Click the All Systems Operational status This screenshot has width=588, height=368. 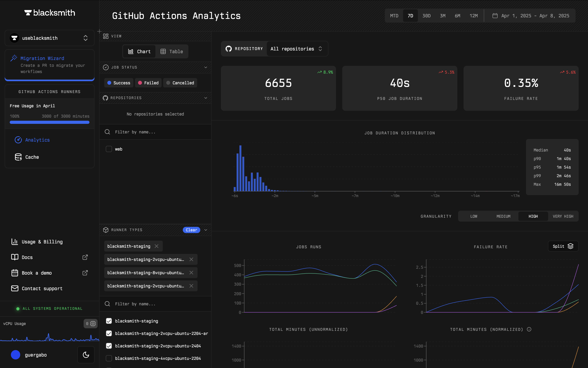point(50,308)
